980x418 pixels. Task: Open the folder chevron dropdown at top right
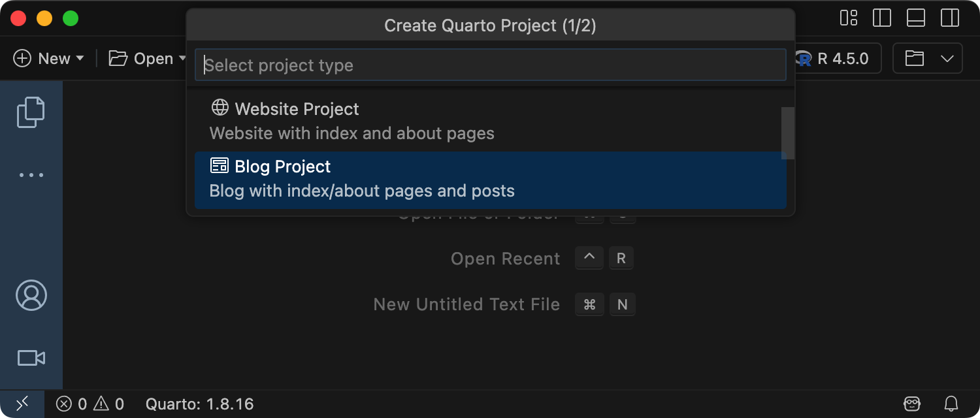pos(947,59)
